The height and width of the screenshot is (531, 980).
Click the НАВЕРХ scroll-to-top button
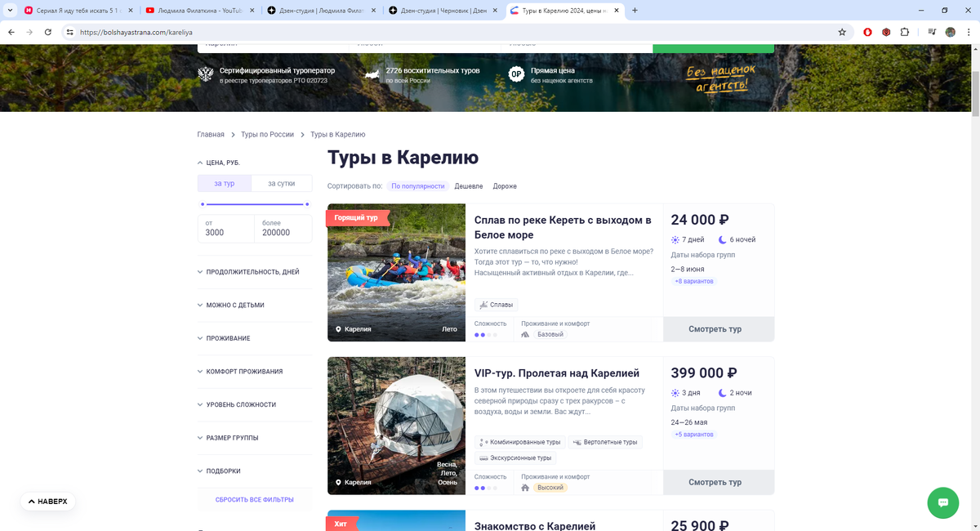(x=48, y=501)
